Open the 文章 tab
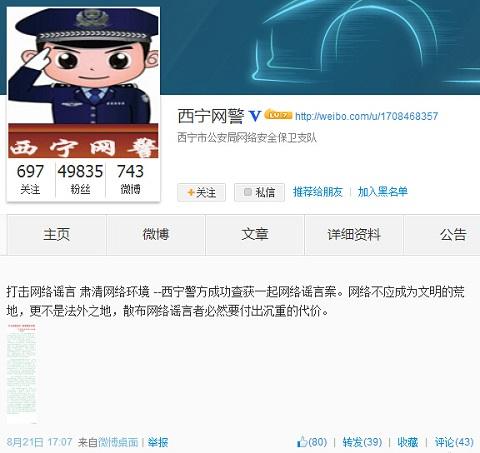 point(255,235)
